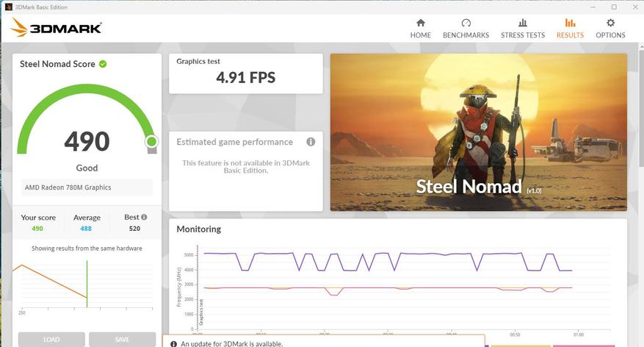Click the 3DMark logo
Viewport: 644px width, 347px height.
click(x=56, y=27)
